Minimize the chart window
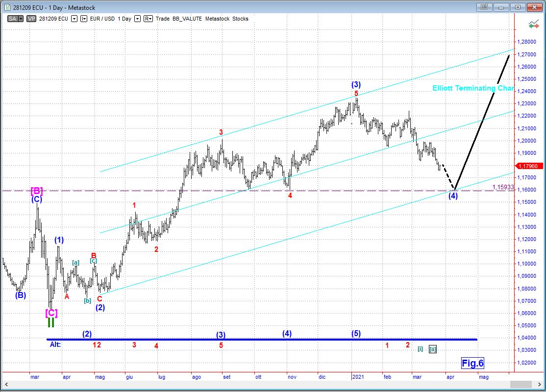This screenshot has width=546, height=392. point(501,7)
